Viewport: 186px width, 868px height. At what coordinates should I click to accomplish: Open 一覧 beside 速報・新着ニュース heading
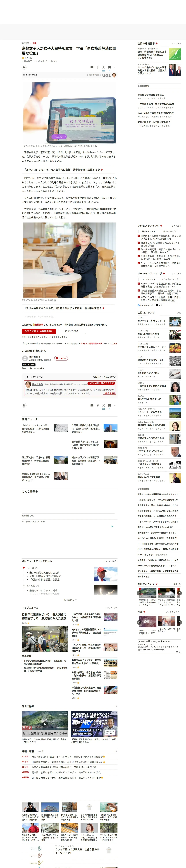pyautogui.click(x=115, y=751)
